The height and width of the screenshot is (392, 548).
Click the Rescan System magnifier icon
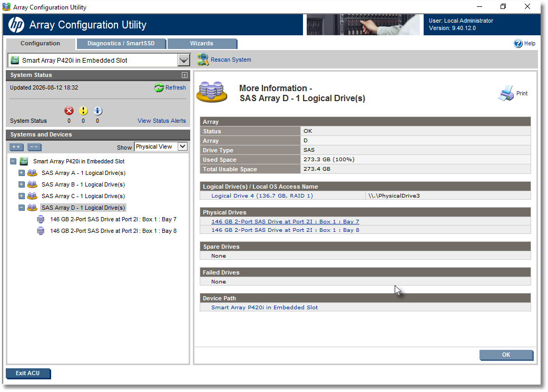(203, 60)
